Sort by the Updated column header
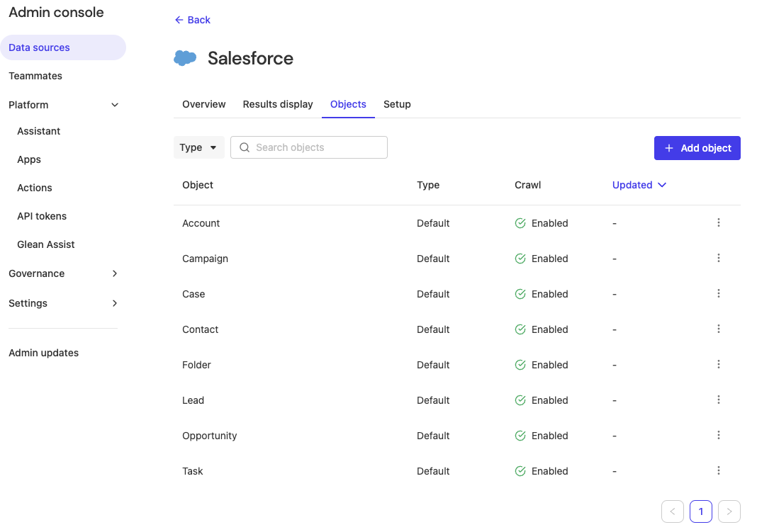Viewport: 757px width, 532px height. pos(639,185)
